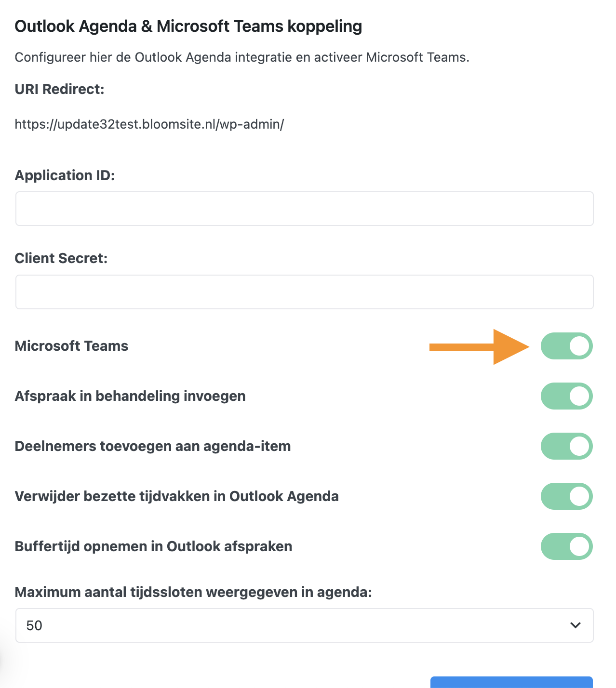This screenshot has width=616, height=688.
Task: Click into the Client Secret field
Action: 304,292
